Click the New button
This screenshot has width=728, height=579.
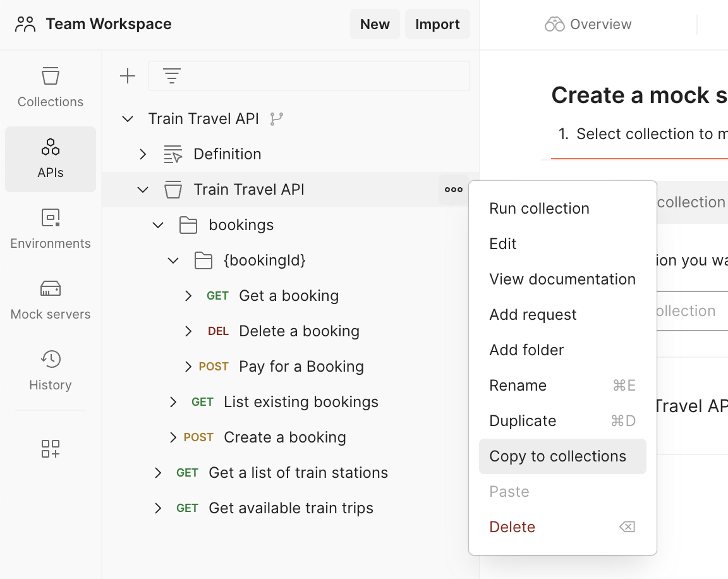pyautogui.click(x=375, y=23)
